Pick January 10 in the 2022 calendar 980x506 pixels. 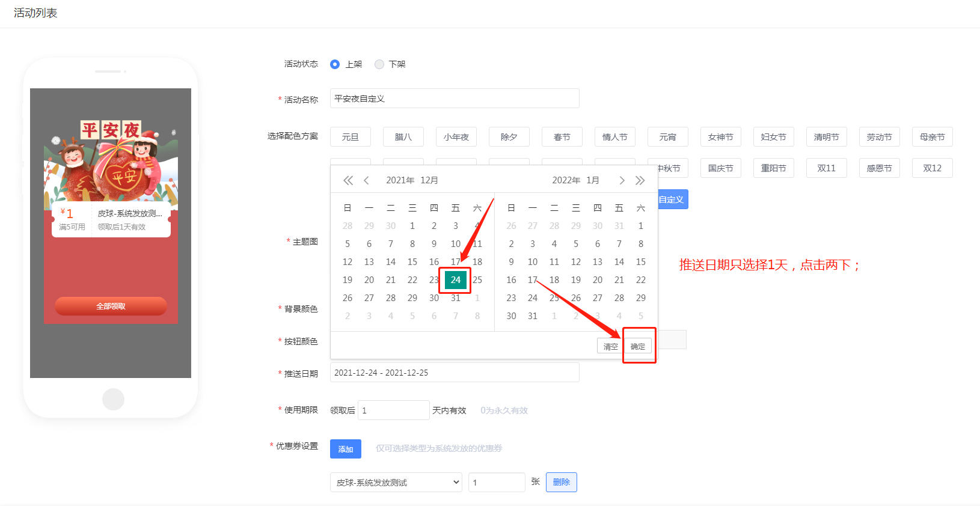point(533,262)
